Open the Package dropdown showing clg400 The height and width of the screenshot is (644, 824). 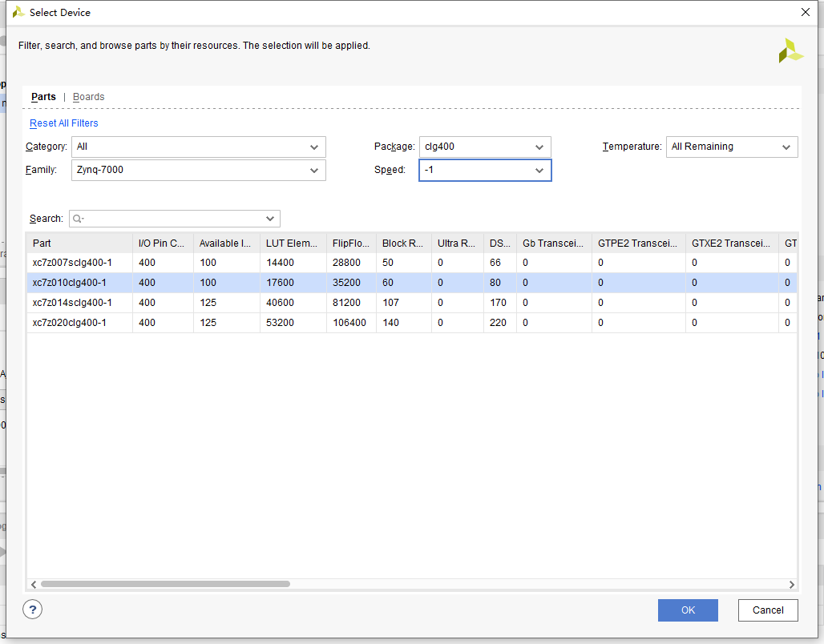tap(485, 147)
